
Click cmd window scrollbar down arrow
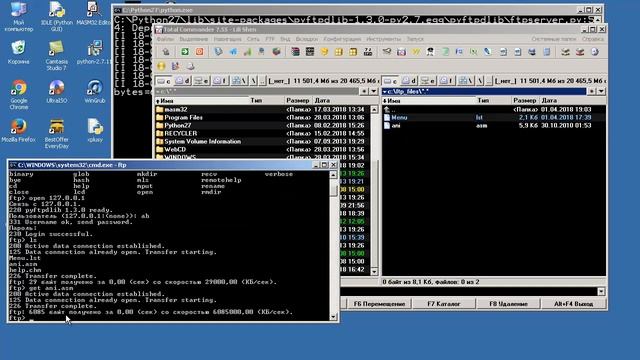333,317
